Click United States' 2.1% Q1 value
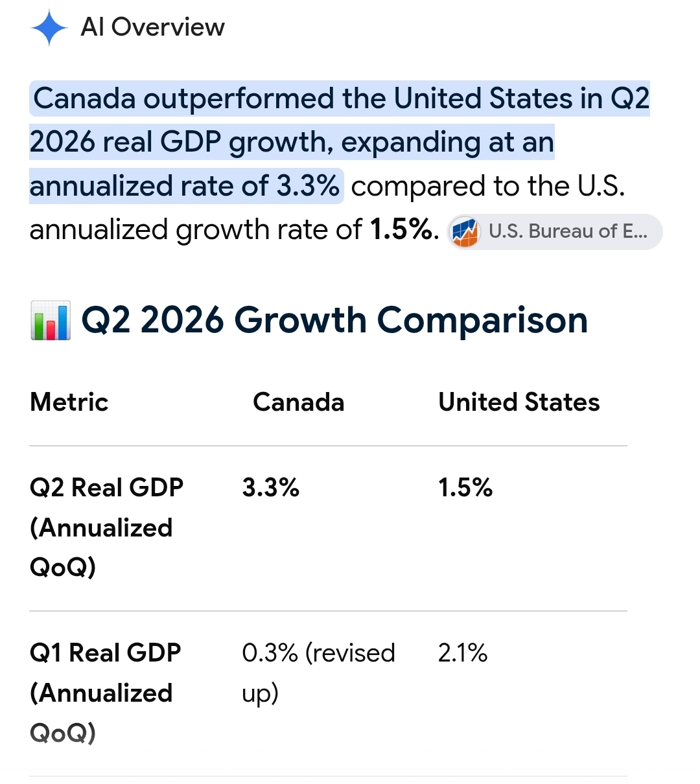Image resolution: width=700 pixels, height=784 pixels. pos(463,652)
